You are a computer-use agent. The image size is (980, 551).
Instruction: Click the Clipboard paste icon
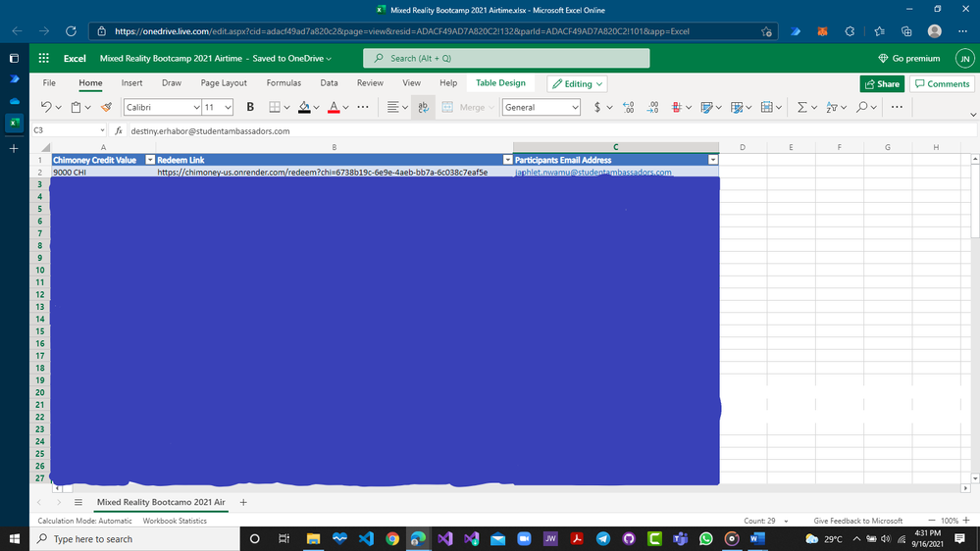76,107
